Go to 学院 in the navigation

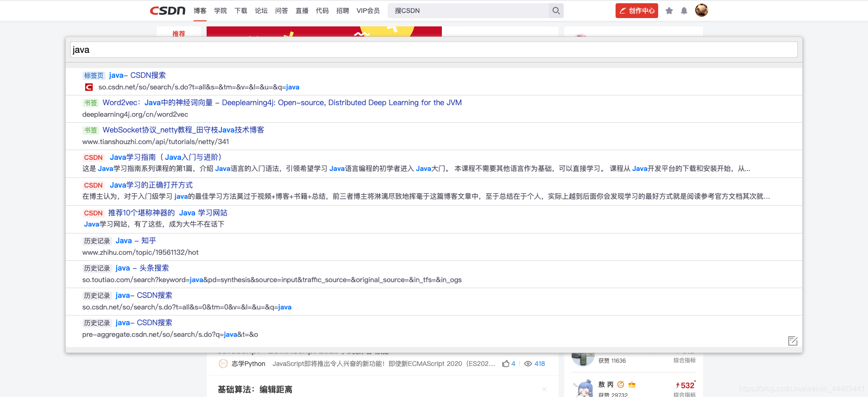(x=220, y=11)
